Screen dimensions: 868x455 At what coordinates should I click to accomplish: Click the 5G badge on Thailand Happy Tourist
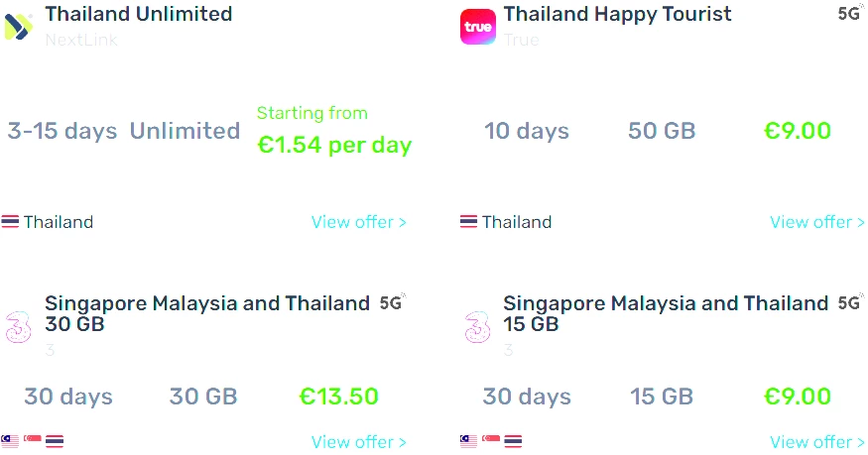coord(849,14)
